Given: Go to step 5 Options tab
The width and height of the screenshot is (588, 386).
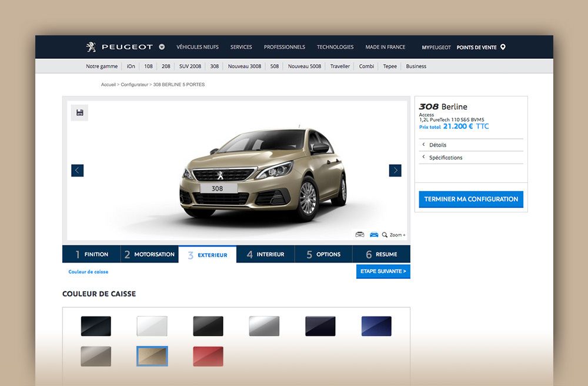Looking at the screenshot, I should tap(323, 254).
